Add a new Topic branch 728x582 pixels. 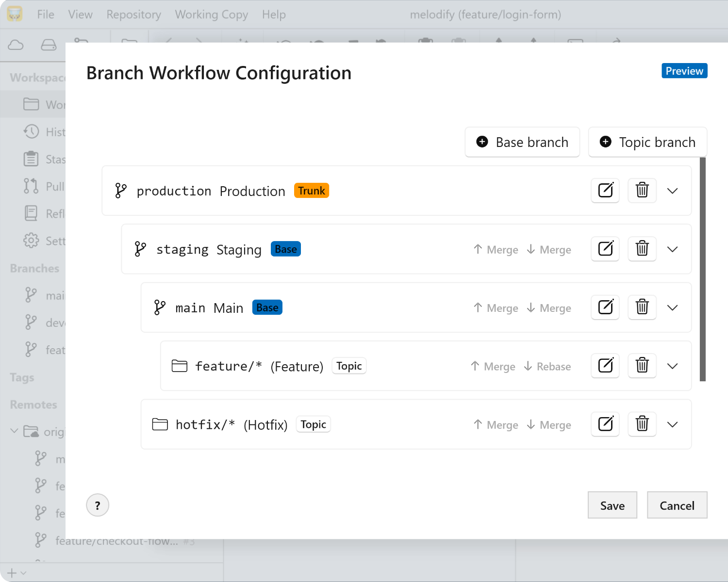tap(647, 142)
